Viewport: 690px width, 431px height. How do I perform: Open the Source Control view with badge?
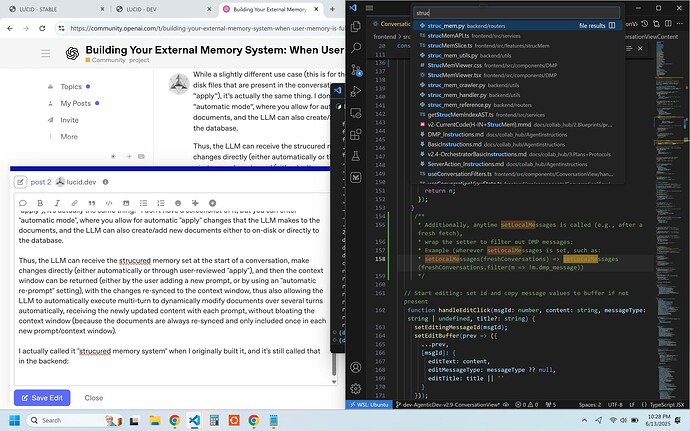pos(356,70)
